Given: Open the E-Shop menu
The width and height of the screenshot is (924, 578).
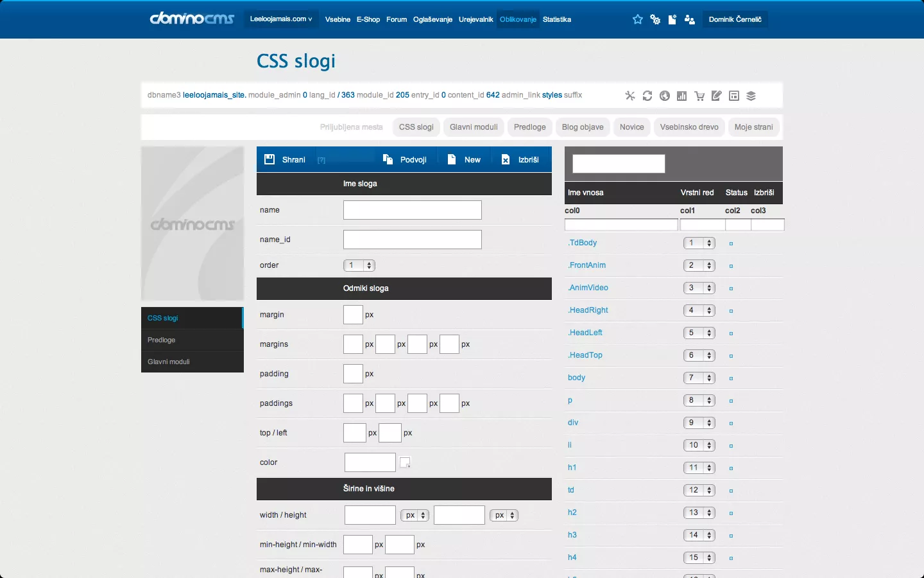Looking at the screenshot, I should [x=368, y=19].
